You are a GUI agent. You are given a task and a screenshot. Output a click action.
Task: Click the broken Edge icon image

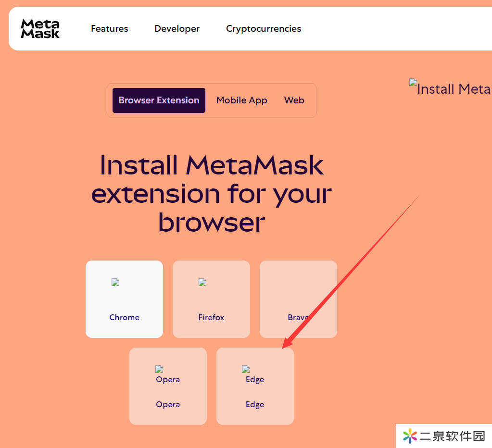246,369
